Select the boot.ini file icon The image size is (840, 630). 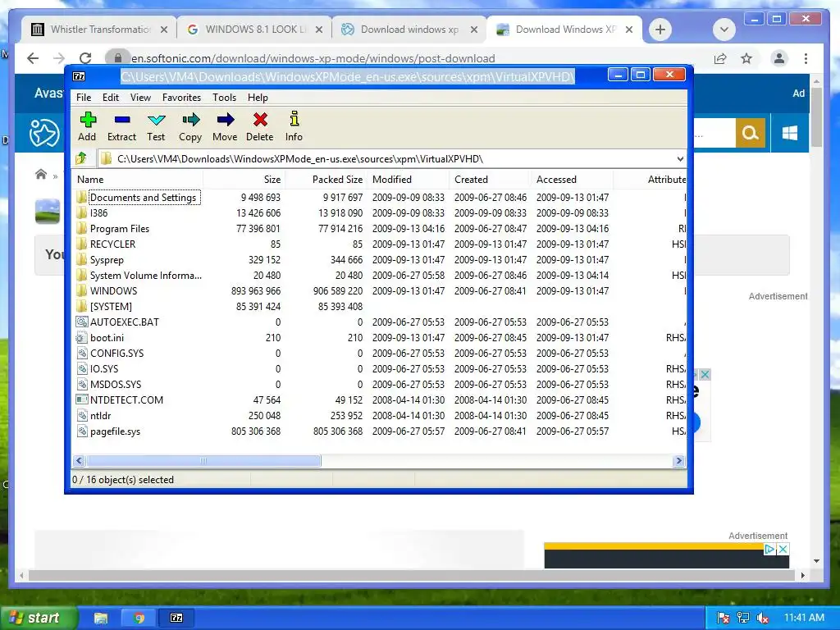point(81,337)
